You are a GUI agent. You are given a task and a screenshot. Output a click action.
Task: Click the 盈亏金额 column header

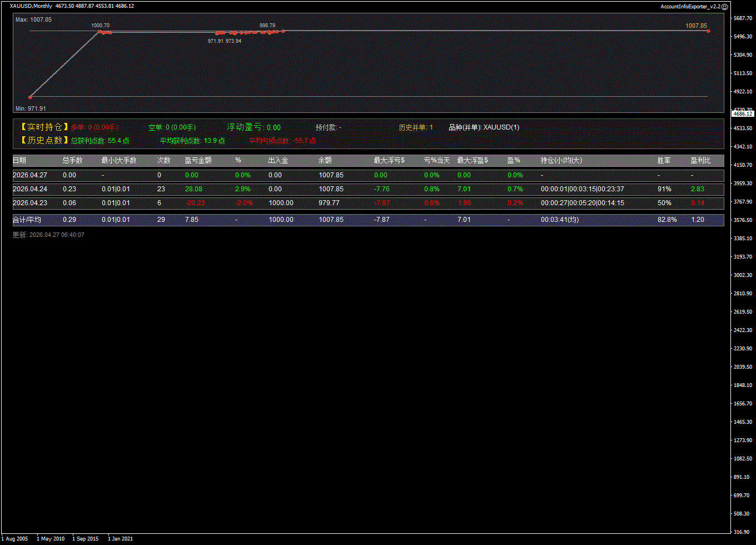point(198,160)
